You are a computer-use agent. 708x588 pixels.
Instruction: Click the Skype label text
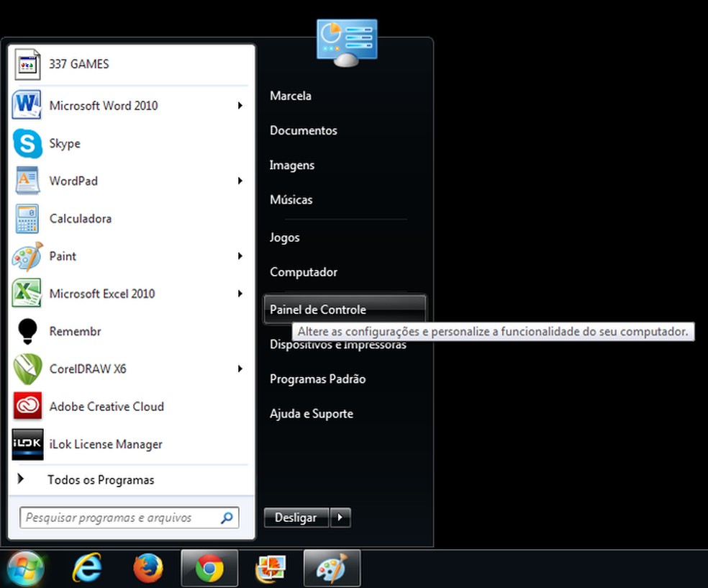(x=65, y=144)
